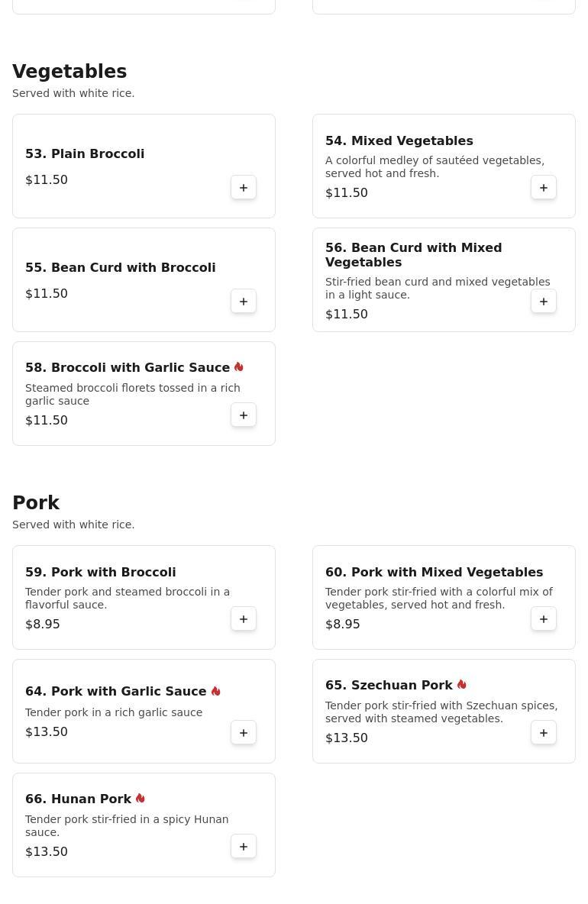Click flame icon on Pork with Garlic Sauce
588x904 pixels.
216,691
